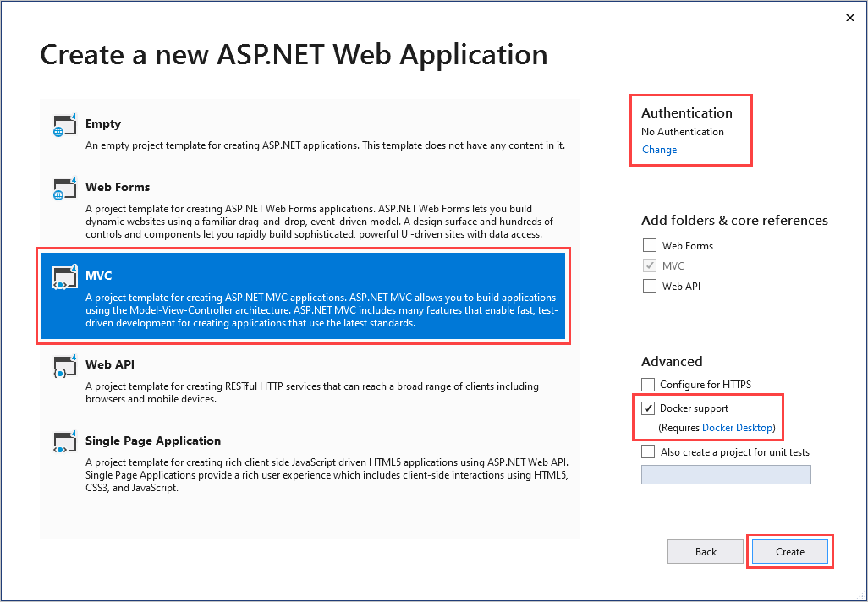This screenshot has height=602, width=868.
Task: Click the Back button
Action: point(705,551)
